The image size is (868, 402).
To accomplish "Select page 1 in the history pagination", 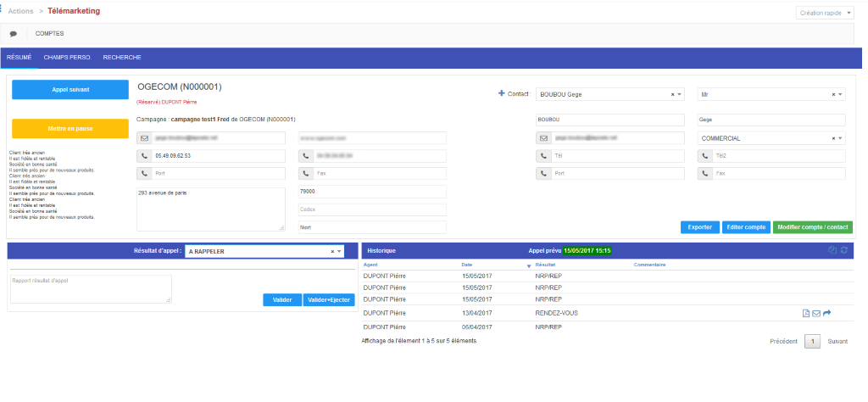I will [x=812, y=342].
